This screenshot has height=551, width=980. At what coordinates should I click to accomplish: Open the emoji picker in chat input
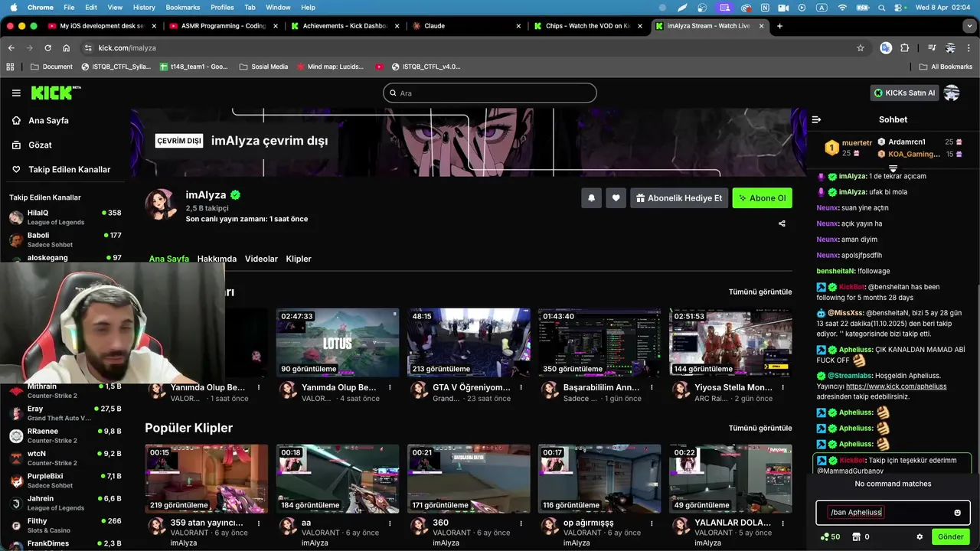click(957, 513)
